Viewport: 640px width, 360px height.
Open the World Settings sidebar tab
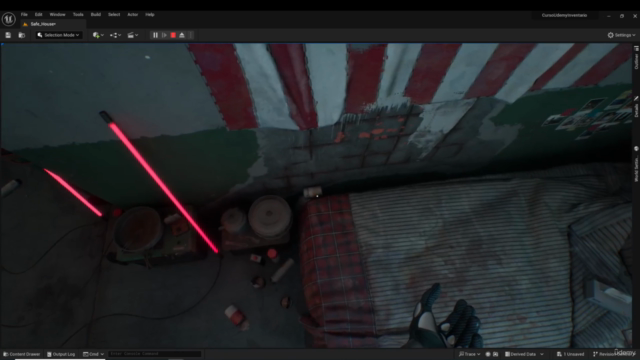point(636,164)
